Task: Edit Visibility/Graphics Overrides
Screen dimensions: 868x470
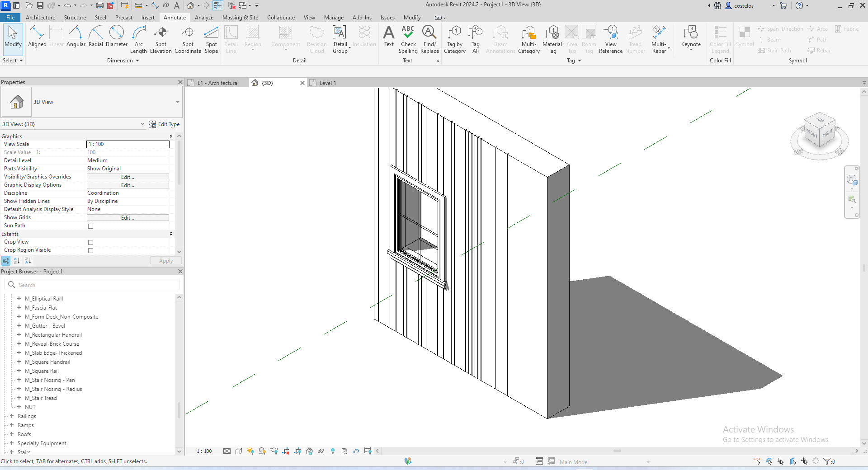Action: click(128, 177)
